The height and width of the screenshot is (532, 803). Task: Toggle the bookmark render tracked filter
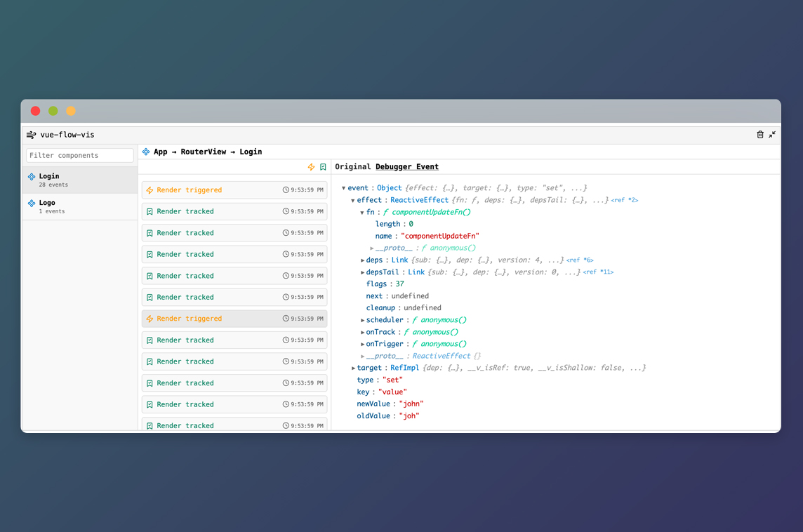point(323,167)
